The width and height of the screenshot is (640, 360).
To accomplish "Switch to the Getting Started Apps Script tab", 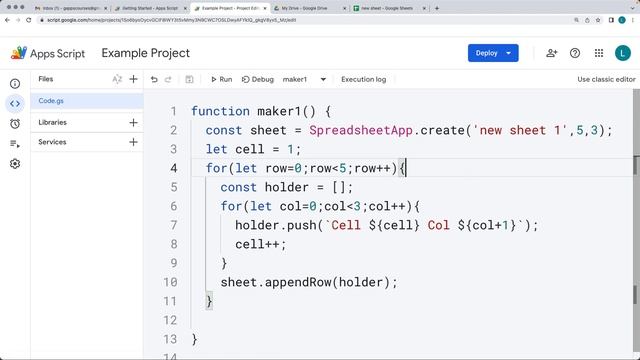I will [150, 8].
